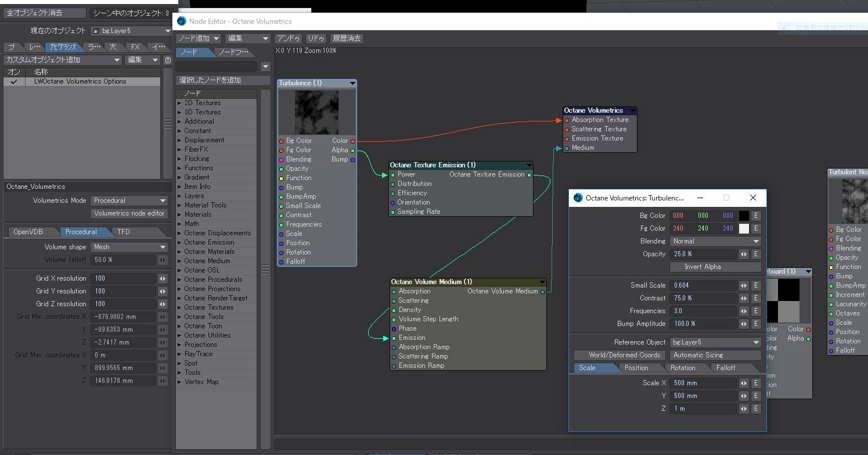Click the Volumetrics node editor button
Screen dimensions: 868x455
(129, 213)
